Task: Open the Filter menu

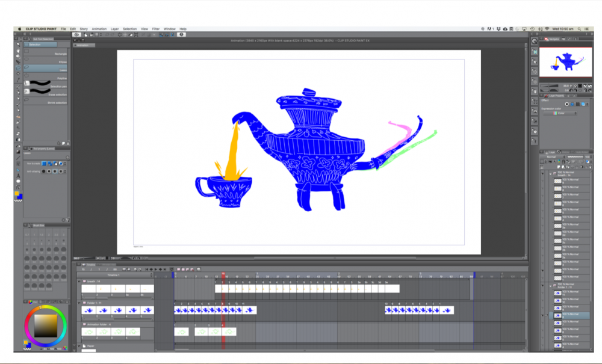Action: pyautogui.click(x=156, y=29)
